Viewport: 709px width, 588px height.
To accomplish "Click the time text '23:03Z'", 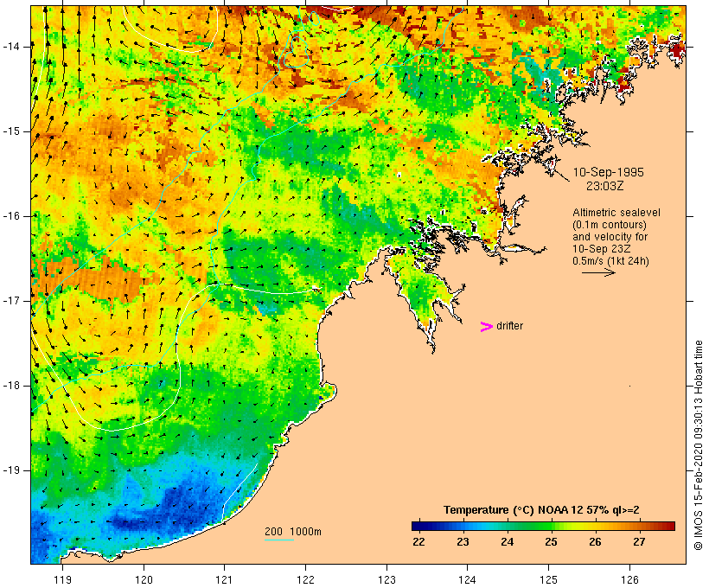I will (604, 186).
